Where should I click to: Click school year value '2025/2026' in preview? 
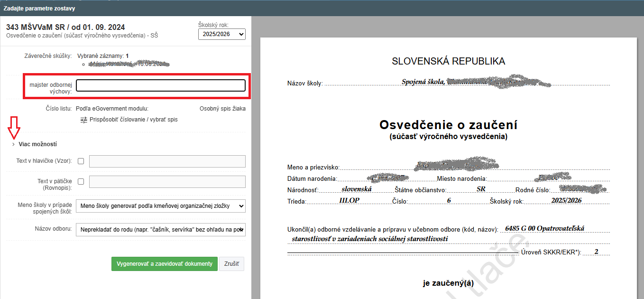[x=566, y=200]
